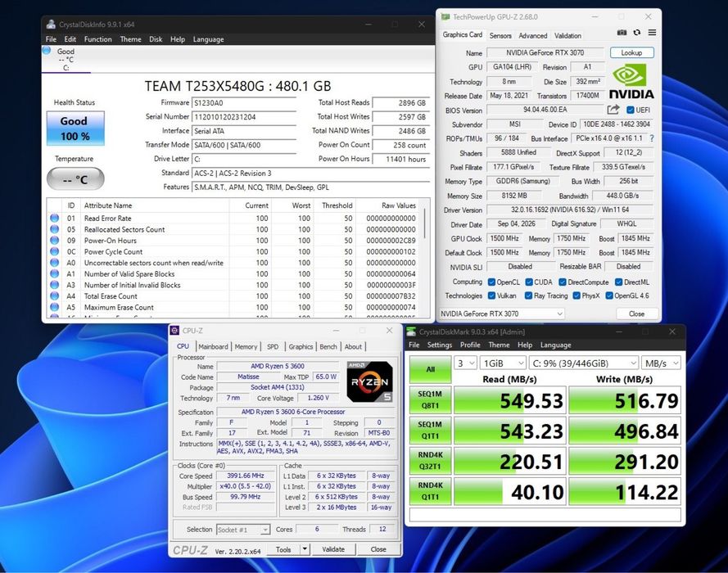
Task: Open the 1GiB test size dropdown
Action: pyautogui.click(x=503, y=363)
